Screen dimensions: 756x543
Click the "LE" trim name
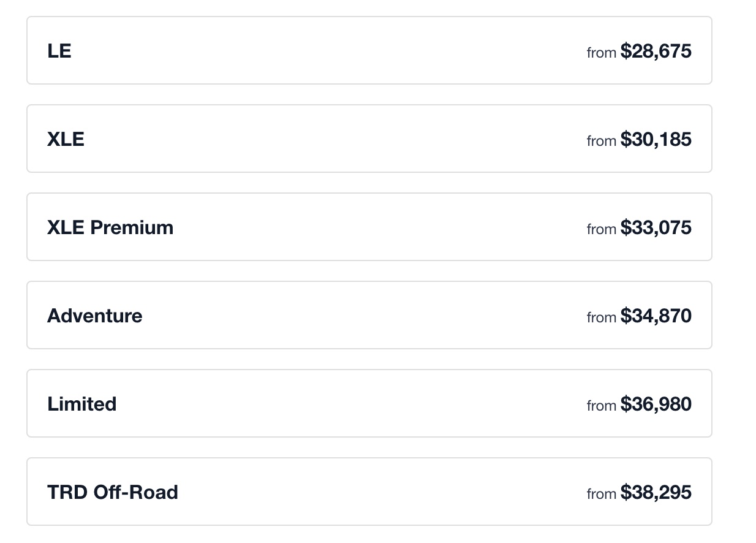pyautogui.click(x=59, y=51)
